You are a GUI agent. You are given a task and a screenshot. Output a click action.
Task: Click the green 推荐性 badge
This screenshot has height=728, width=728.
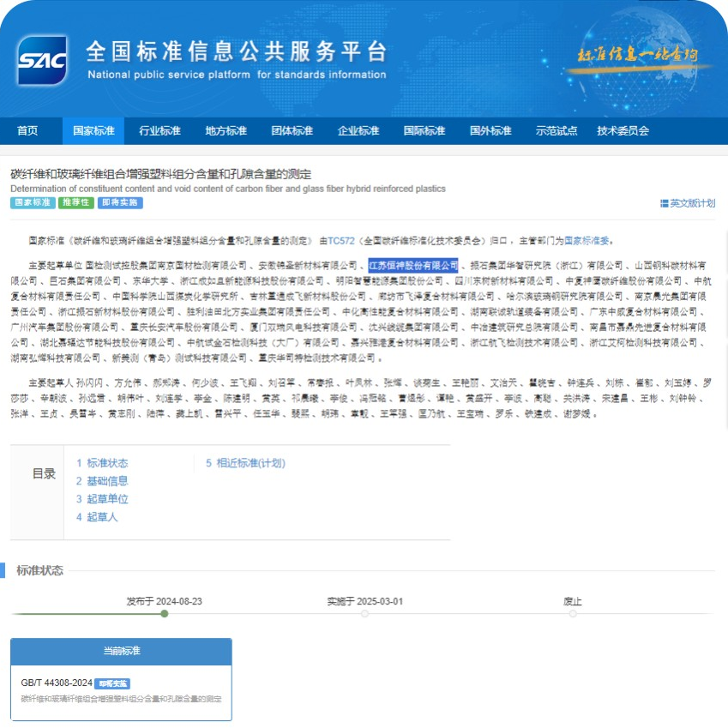pos(75,202)
